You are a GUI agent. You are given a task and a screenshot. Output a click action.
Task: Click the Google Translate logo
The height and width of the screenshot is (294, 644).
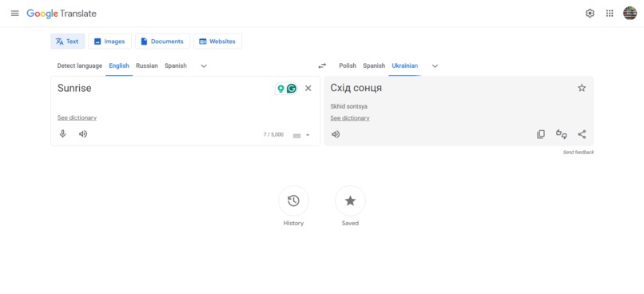click(62, 14)
